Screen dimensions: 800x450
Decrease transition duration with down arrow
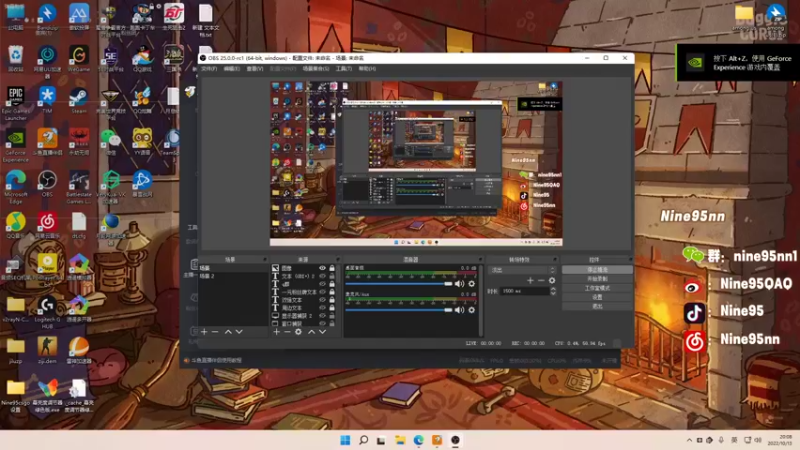(x=553, y=293)
